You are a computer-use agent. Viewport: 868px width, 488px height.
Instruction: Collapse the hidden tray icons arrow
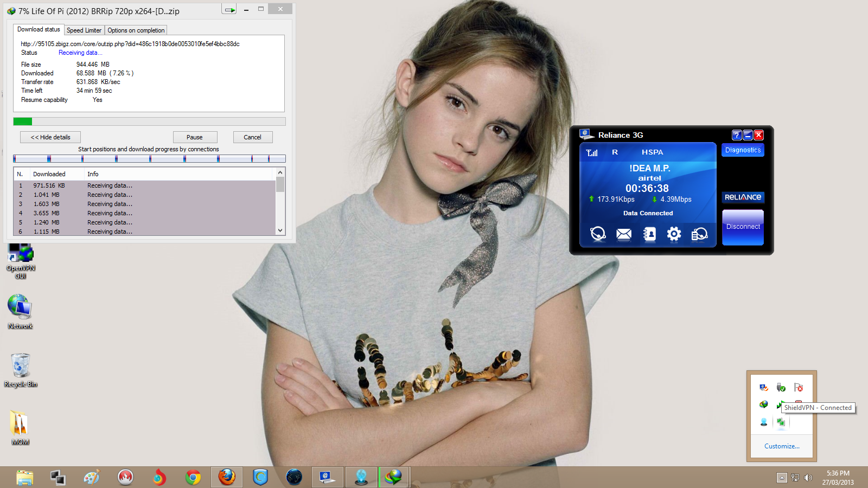click(782, 478)
